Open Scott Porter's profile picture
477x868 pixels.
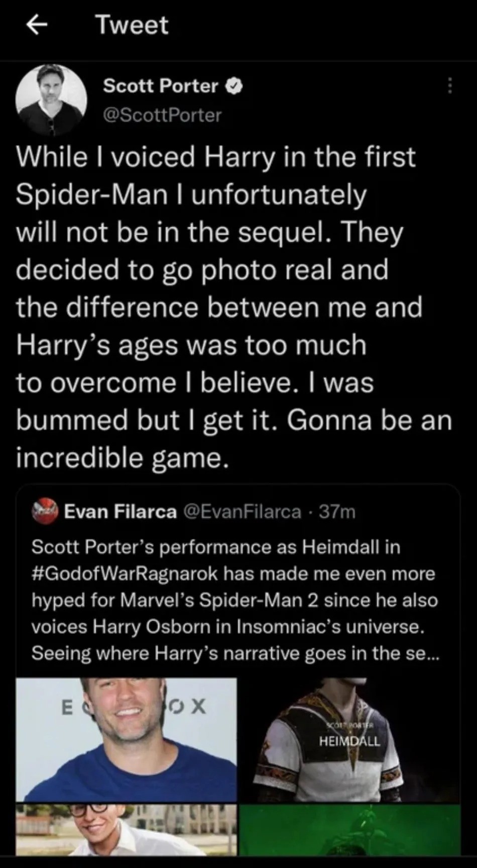(x=51, y=101)
